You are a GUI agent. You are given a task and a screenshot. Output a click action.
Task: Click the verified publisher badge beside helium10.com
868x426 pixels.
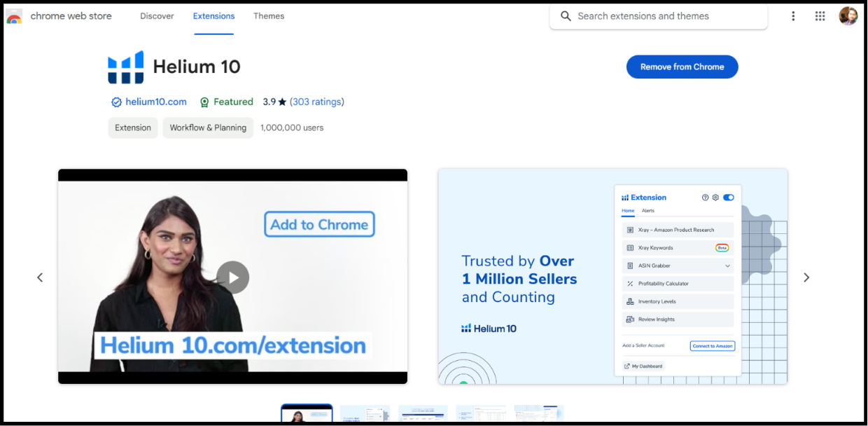coord(116,102)
